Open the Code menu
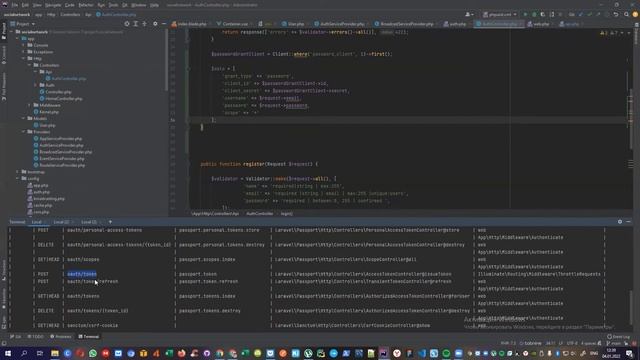 70,5
